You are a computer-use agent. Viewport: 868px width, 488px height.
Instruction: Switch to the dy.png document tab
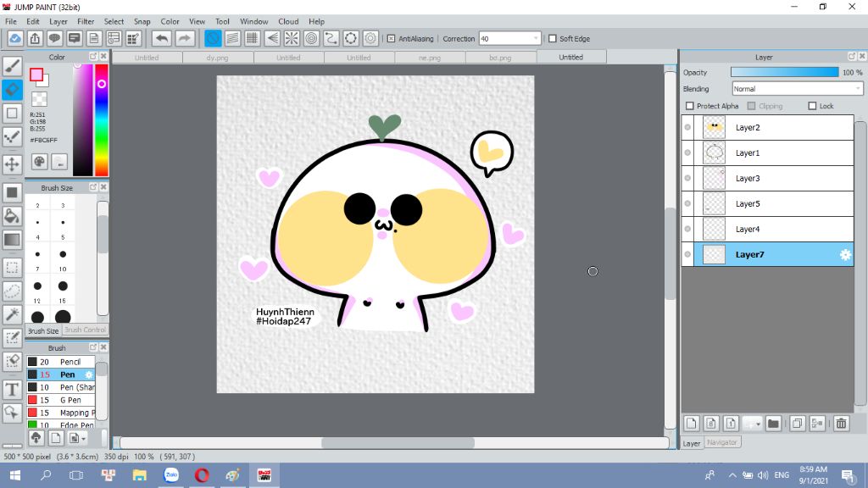coord(217,58)
